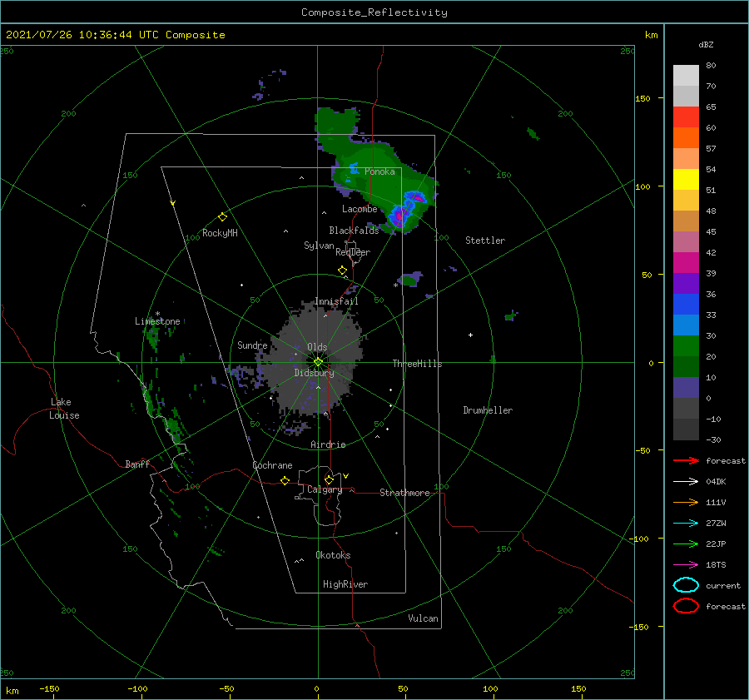Click the red forecast arrow in legend
Viewport: 749px width, 700px height.
pyautogui.click(x=686, y=460)
